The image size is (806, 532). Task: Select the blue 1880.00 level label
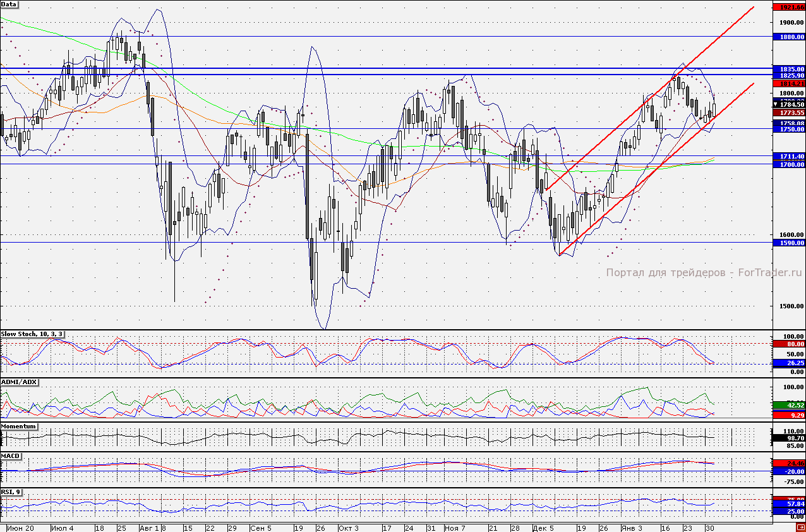(x=789, y=37)
